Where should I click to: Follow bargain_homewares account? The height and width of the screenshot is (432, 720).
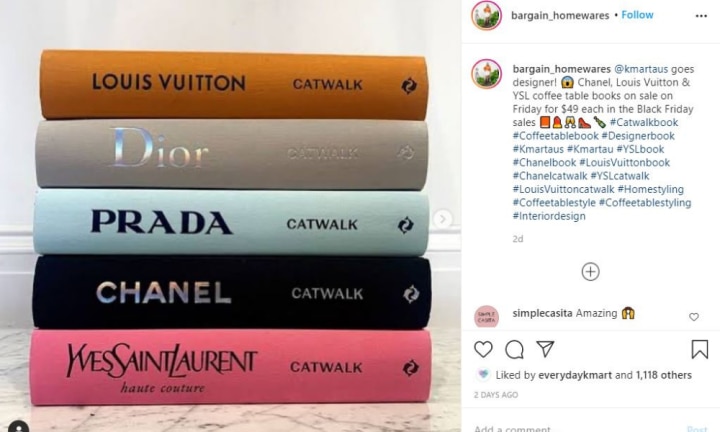pos(637,15)
